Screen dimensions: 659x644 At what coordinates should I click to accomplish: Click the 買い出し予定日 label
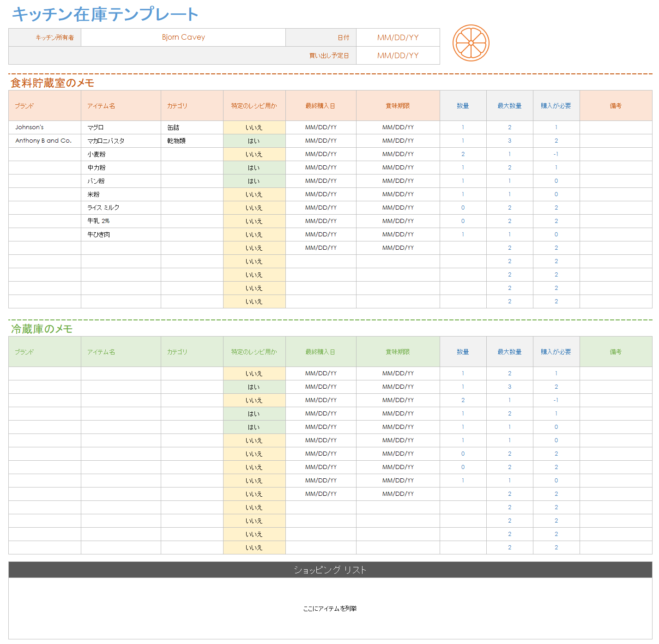pyautogui.click(x=329, y=55)
